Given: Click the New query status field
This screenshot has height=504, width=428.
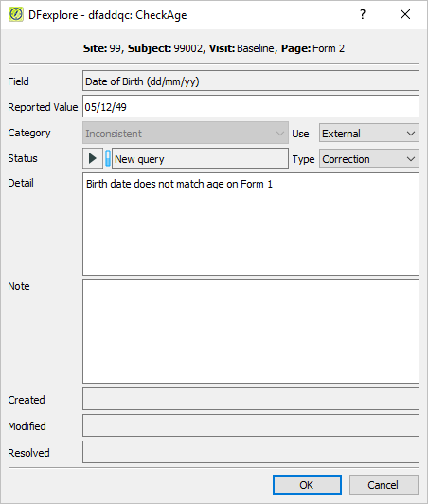Looking at the screenshot, I should (x=200, y=158).
